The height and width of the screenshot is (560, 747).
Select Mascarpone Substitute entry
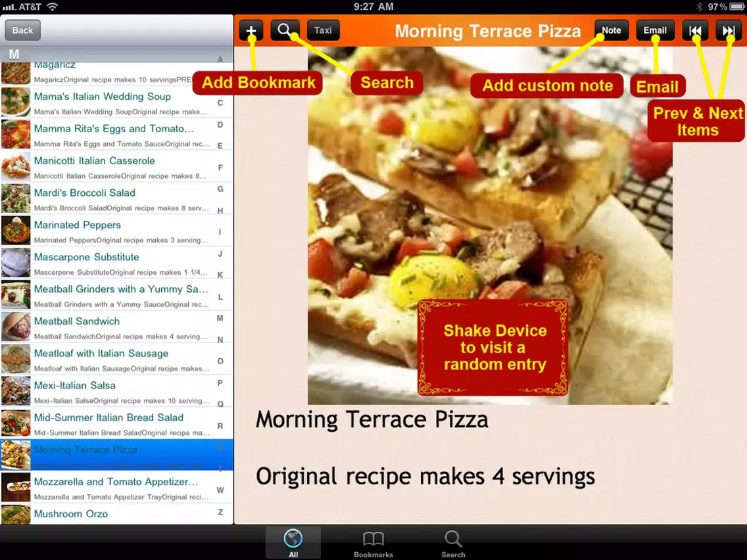point(117,264)
